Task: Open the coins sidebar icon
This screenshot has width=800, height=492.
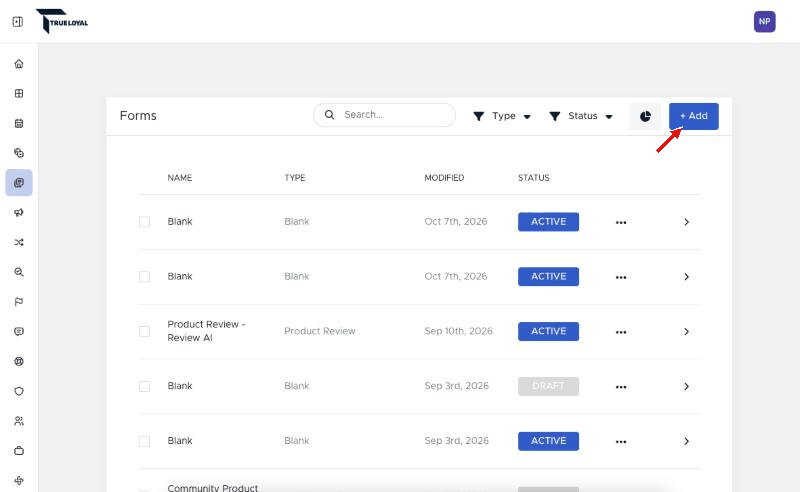Action: [x=19, y=153]
